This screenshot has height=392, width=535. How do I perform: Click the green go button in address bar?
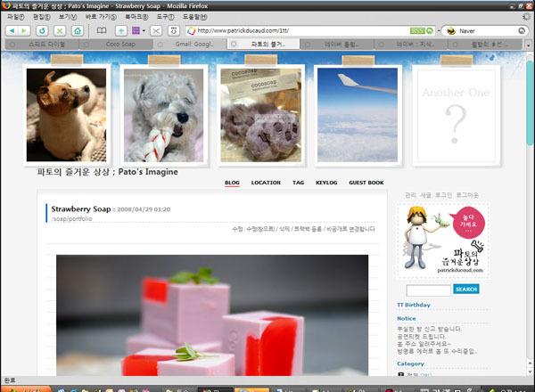[x=430, y=30]
